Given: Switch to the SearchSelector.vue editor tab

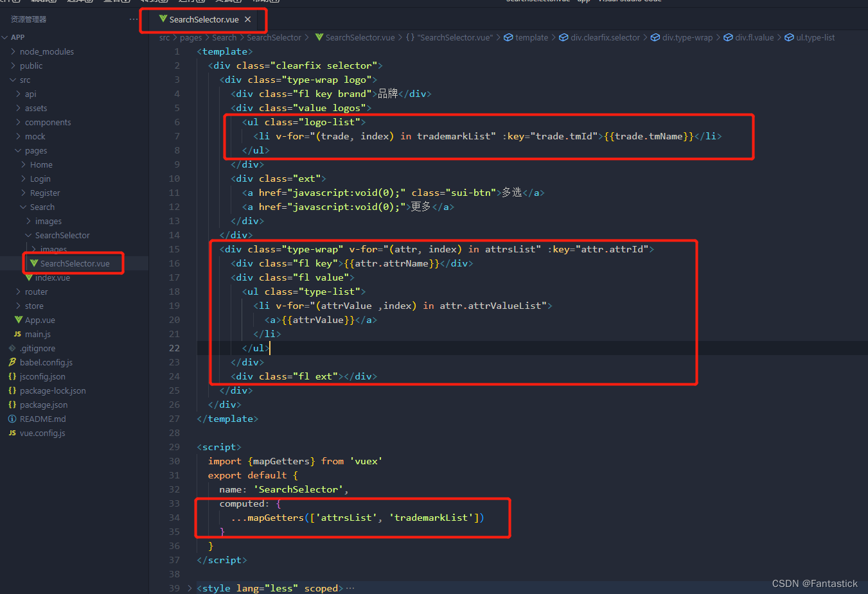Looking at the screenshot, I should (x=204, y=19).
